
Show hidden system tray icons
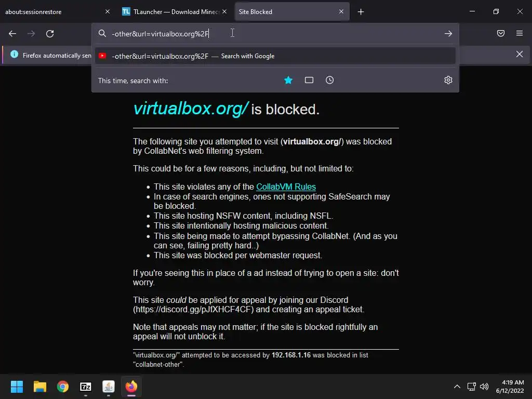pyautogui.click(x=457, y=387)
